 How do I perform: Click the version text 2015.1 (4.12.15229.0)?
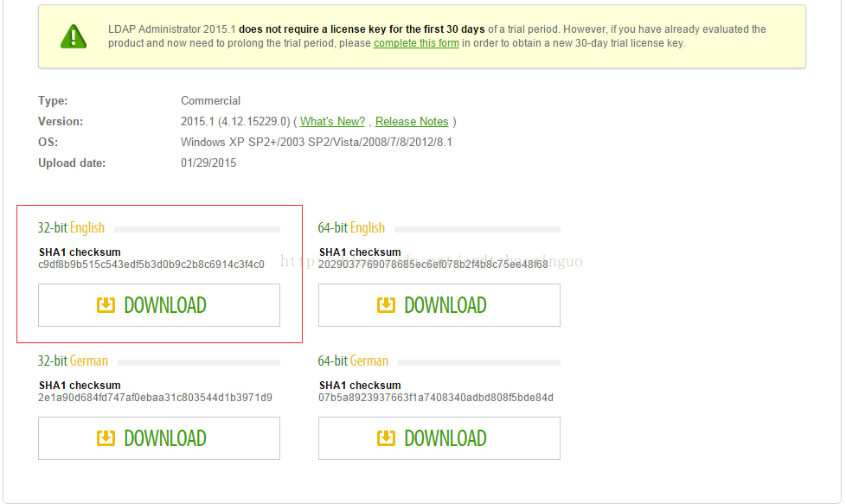[x=235, y=121]
